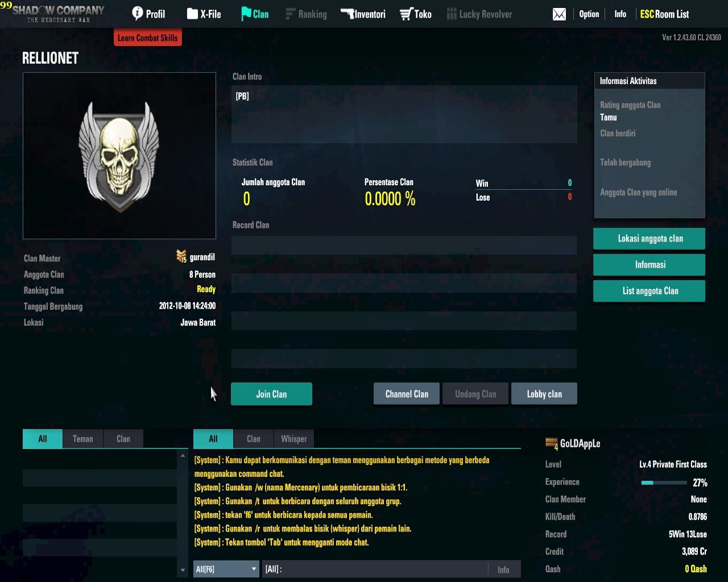Click the 3,089 Cr credit value
728x582 pixels.
coord(694,551)
